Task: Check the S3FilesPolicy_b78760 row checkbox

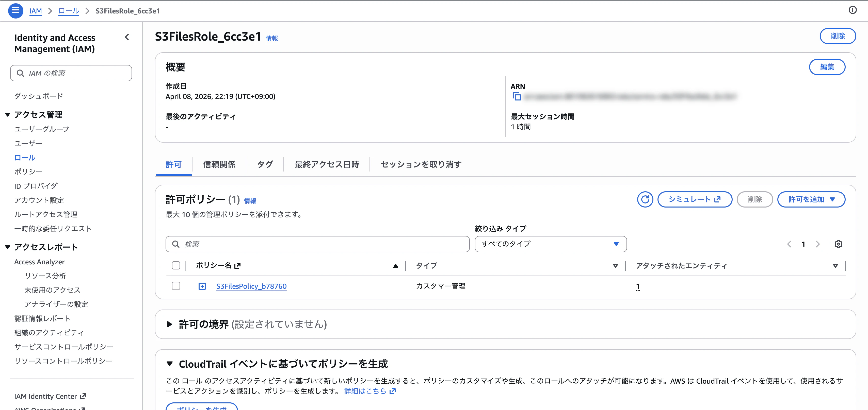Action: coord(176,286)
